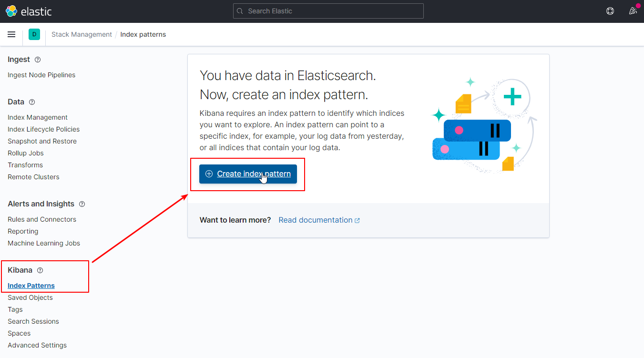This screenshot has height=358, width=644.
Task: Select Advanced Settings in sidebar
Action: [x=37, y=345]
